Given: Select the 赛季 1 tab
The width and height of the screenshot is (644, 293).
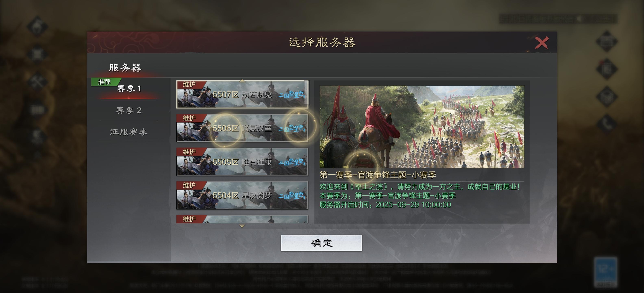Looking at the screenshot, I should pos(129,88).
